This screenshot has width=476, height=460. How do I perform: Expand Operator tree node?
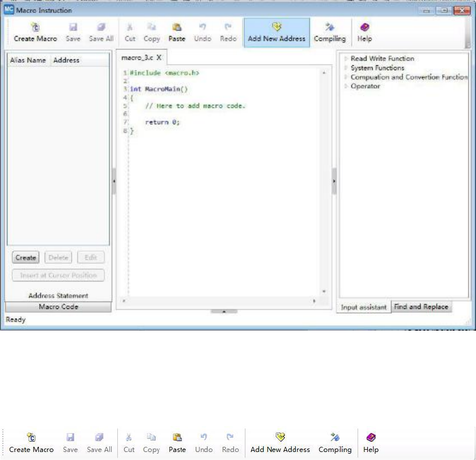tap(346, 86)
